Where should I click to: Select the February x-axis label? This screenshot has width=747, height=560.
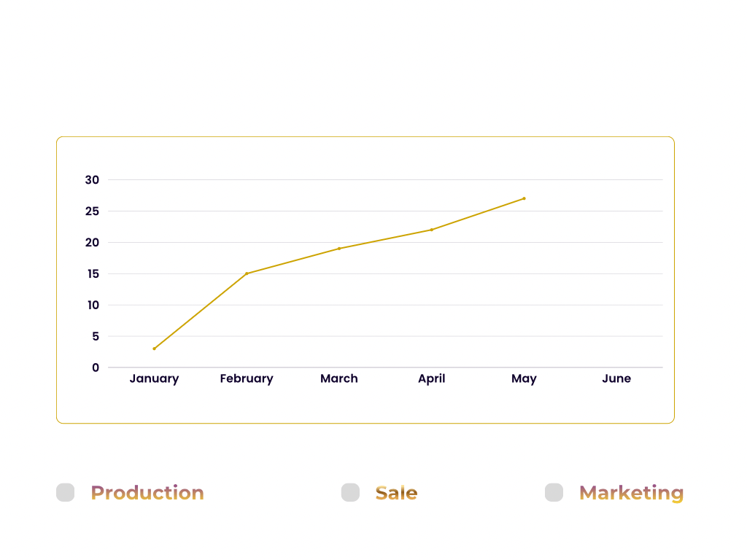[x=247, y=378]
